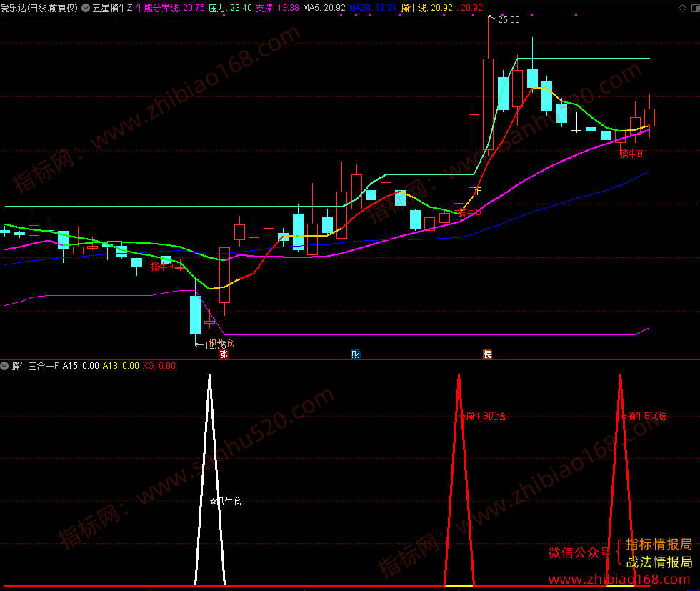Click the square panel icon at top right

click(695, 8)
